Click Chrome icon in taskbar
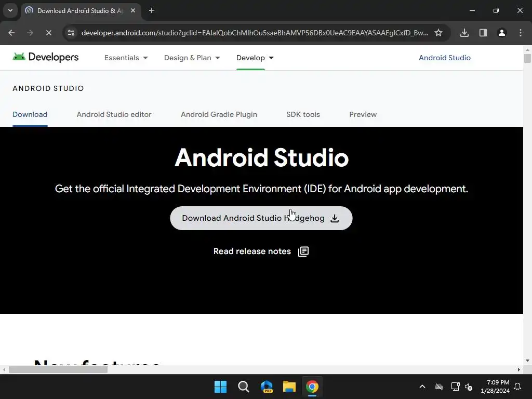The width and height of the screenshot is (532, 399). 312,387
